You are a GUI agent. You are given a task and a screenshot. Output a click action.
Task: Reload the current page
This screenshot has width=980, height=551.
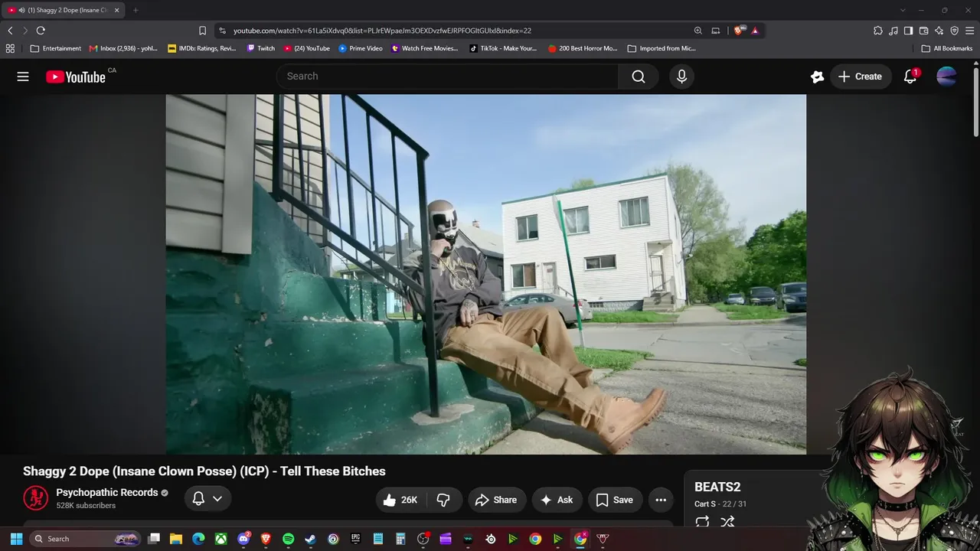tap(41, 31)
